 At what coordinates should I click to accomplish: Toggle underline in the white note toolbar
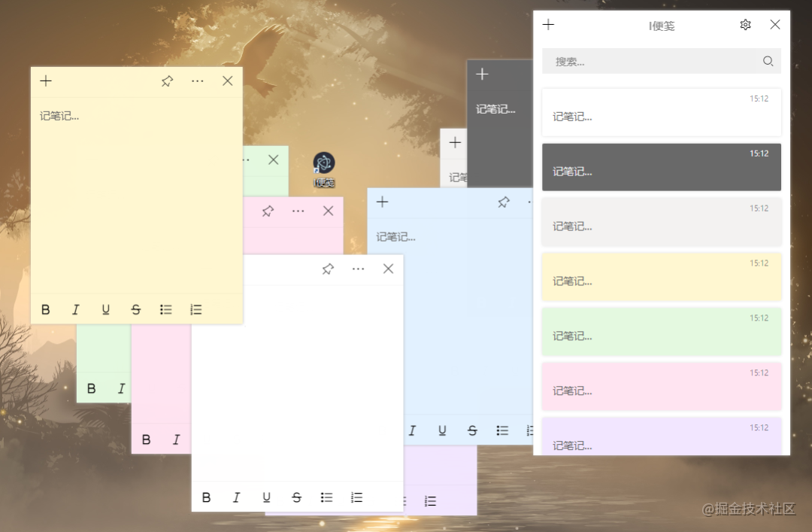point(266,497)
